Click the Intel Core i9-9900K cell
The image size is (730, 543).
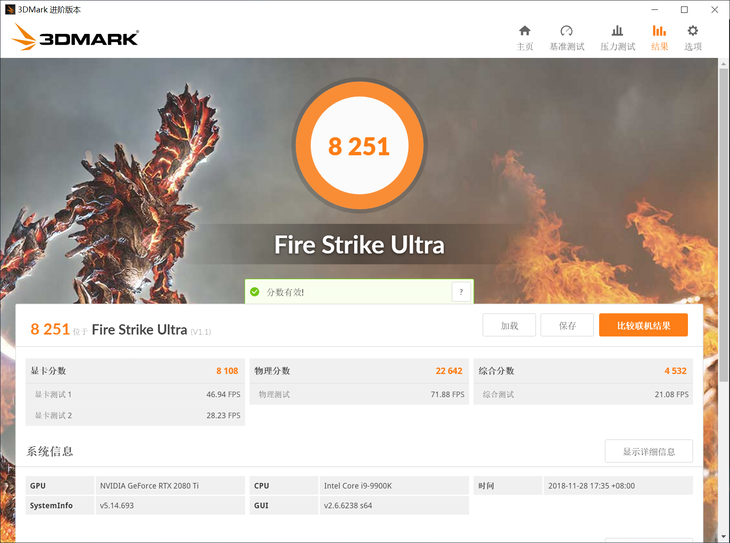coord(394,485)
